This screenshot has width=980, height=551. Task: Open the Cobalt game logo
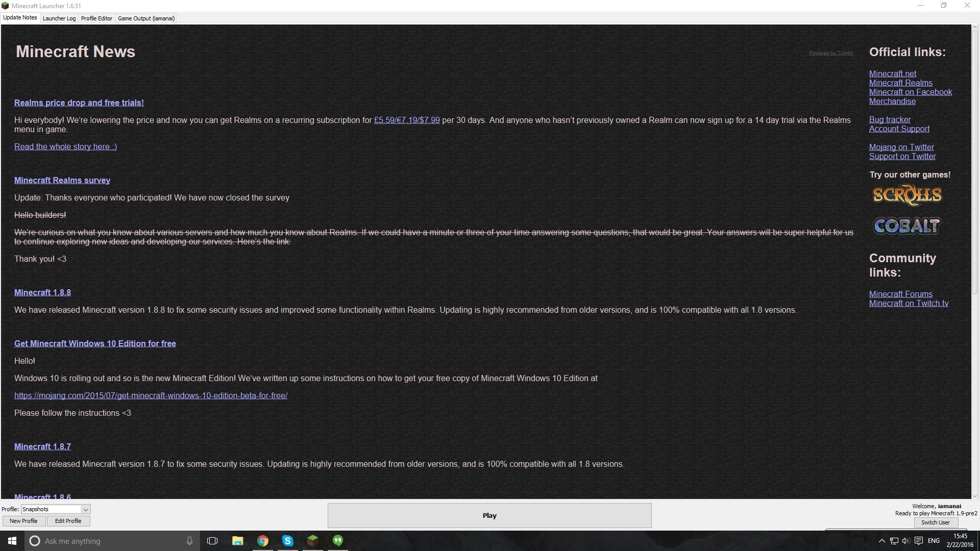pyautogui.click(x=907, y=226)
